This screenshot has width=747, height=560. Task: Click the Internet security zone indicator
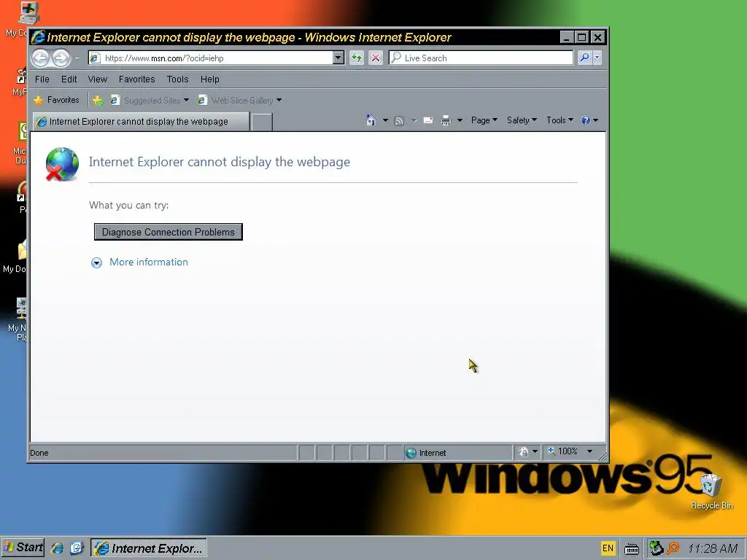pos(457,453)
